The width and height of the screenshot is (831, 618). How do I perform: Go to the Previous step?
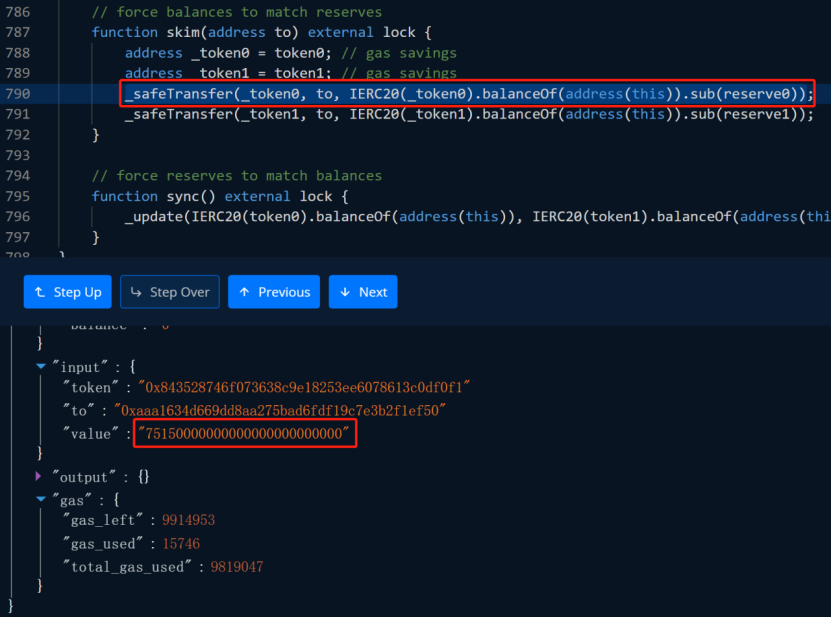pyautogui.click(x=274, y=292)
